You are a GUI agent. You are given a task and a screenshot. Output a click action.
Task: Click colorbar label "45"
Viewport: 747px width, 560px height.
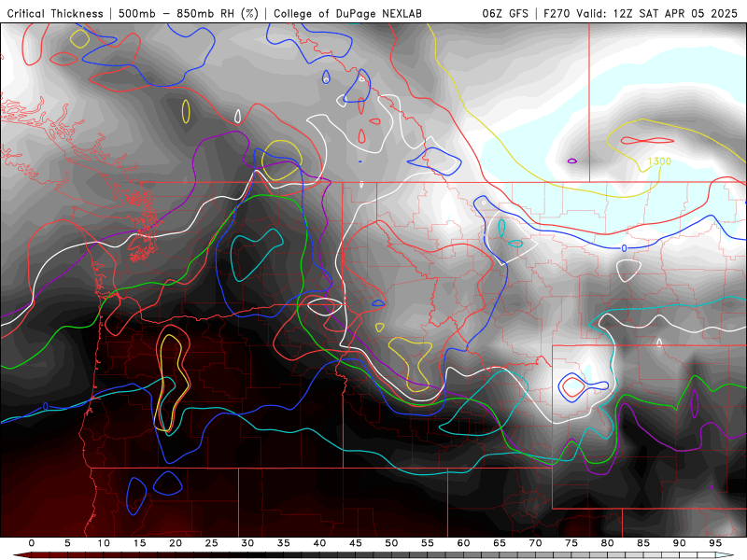pyautogui.click(x=356, y=543)
